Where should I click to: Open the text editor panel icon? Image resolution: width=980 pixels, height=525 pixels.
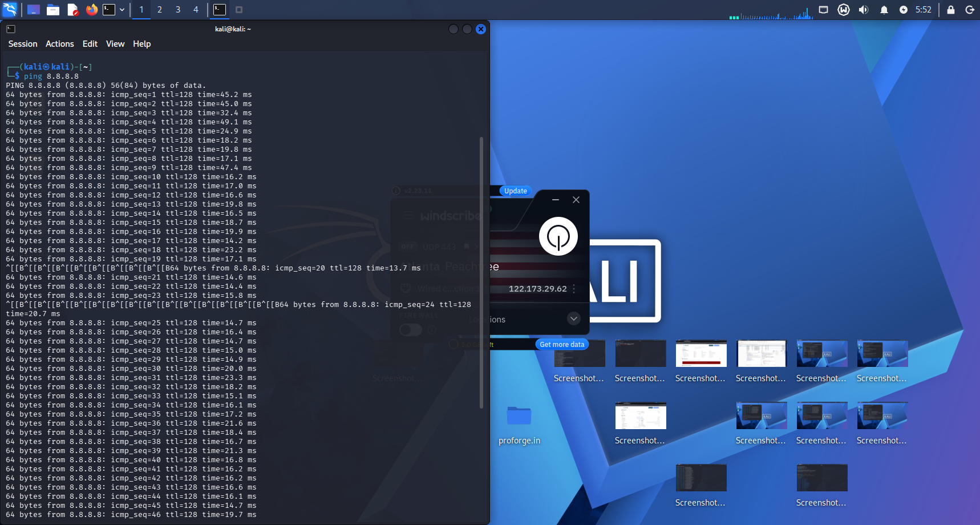tap(72, 10)
